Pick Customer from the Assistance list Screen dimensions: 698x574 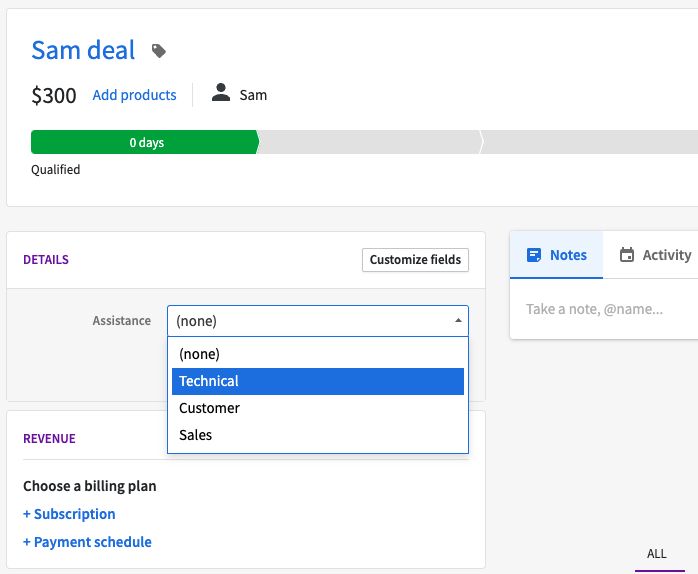[x=318, y=408]
